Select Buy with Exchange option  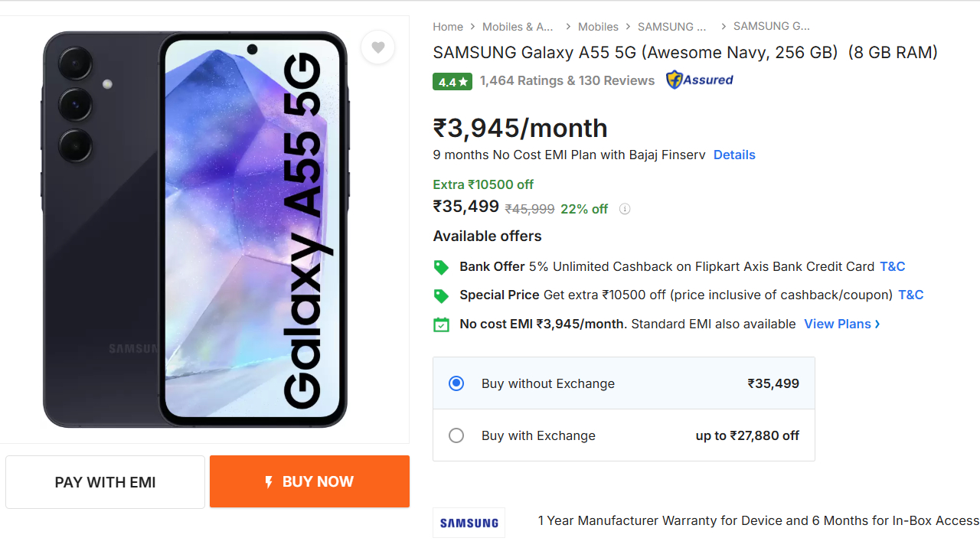(x=456, y=435)
